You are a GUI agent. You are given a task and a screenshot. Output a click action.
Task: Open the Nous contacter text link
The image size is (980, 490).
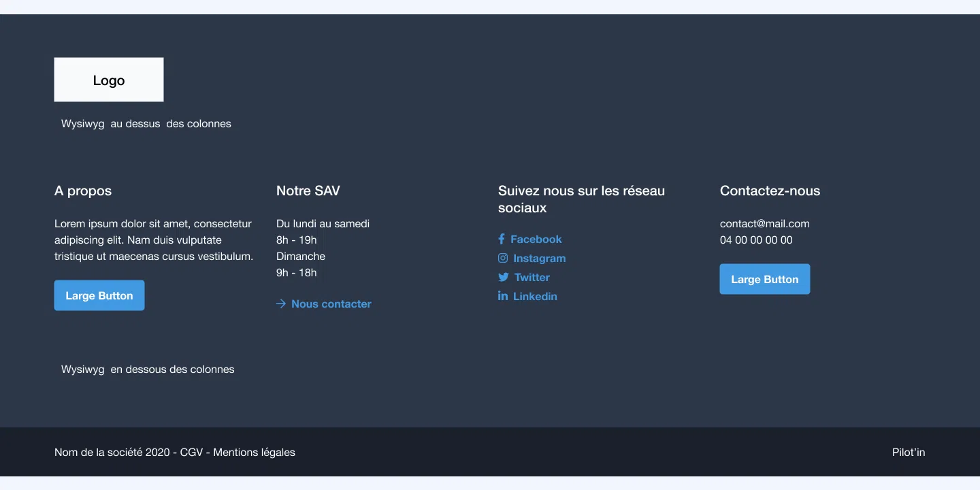click(x=331, y=304)
